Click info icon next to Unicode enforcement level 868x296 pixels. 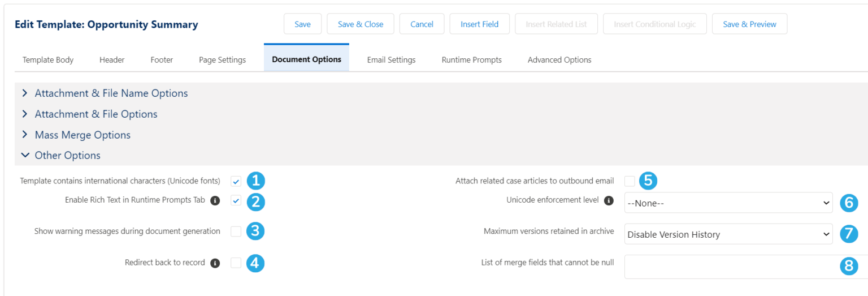(x=609, y=200)
